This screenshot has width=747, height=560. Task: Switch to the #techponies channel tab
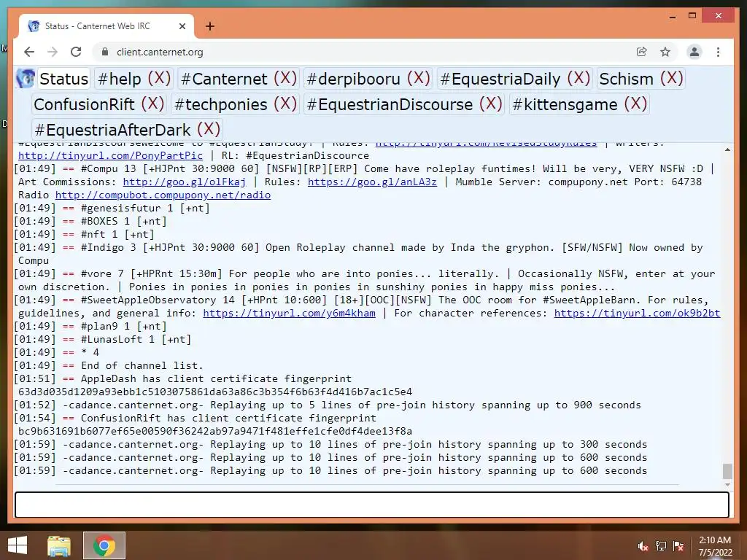click(x=220, y=104)
